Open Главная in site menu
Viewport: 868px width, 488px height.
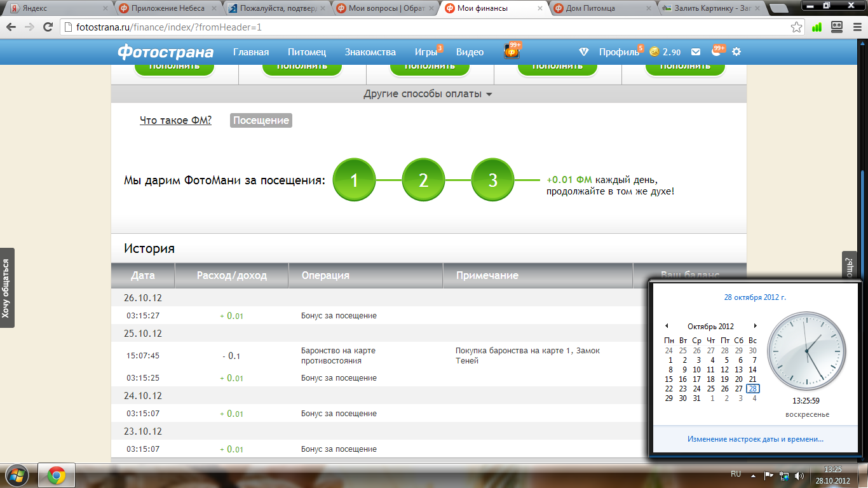[x=251, y=52]
